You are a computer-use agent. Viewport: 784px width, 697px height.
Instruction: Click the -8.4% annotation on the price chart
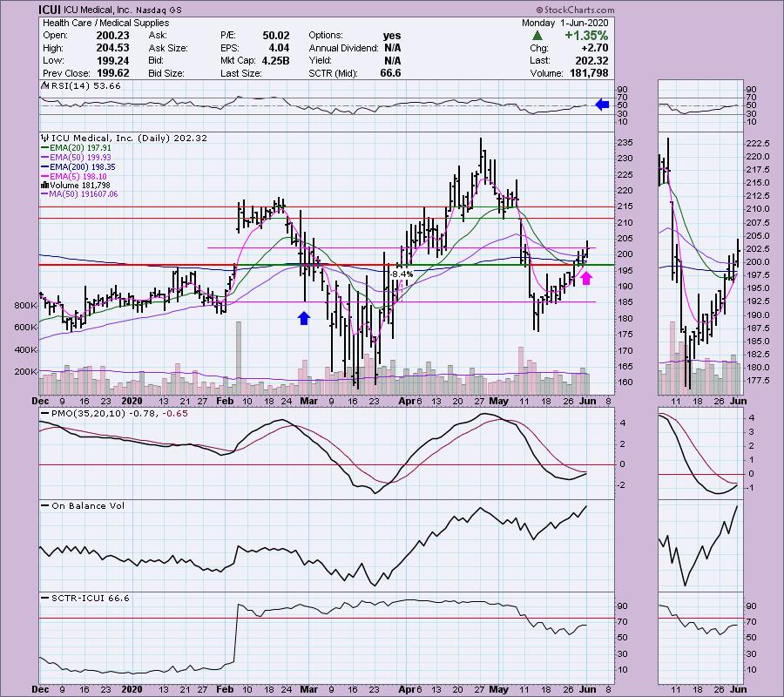(402, 274)
